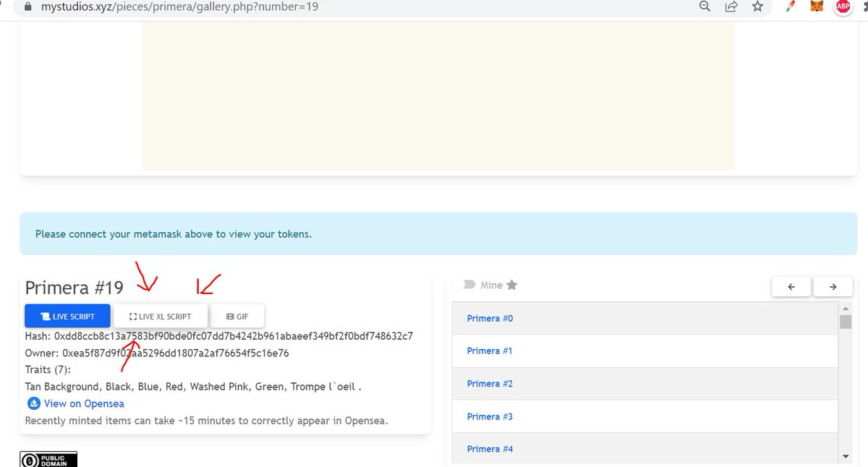The height and width of the screenshot is (467, 868).
Task: Open the LIVE XL SCRIPT view
Action: pos(161,316)
